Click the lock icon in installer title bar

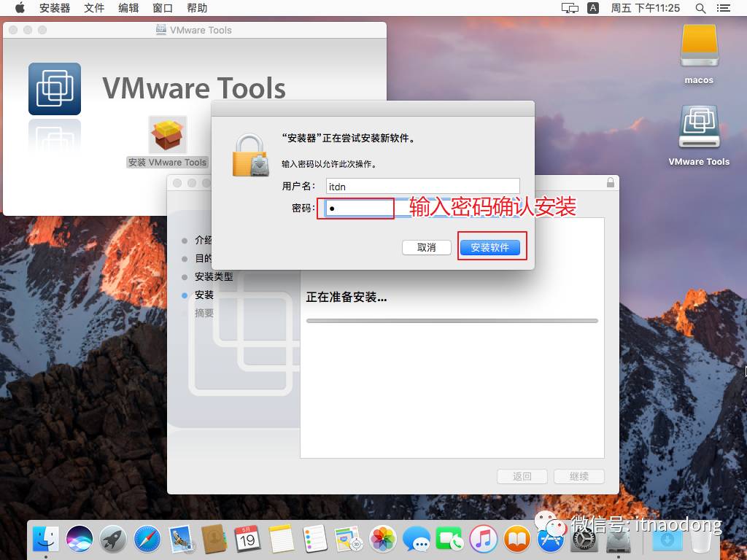pyautogui.click(x=611, y=182)
